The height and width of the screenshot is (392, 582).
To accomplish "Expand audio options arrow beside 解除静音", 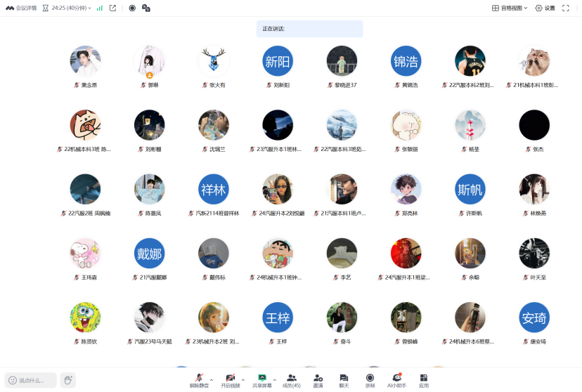I will click(212, 379).
